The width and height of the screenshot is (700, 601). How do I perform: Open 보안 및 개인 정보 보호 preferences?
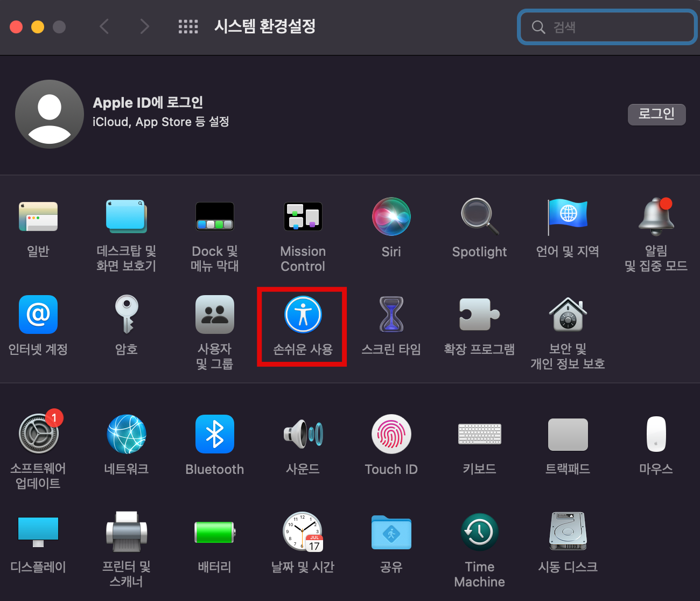pyautogui.click(x=568, y=315)
